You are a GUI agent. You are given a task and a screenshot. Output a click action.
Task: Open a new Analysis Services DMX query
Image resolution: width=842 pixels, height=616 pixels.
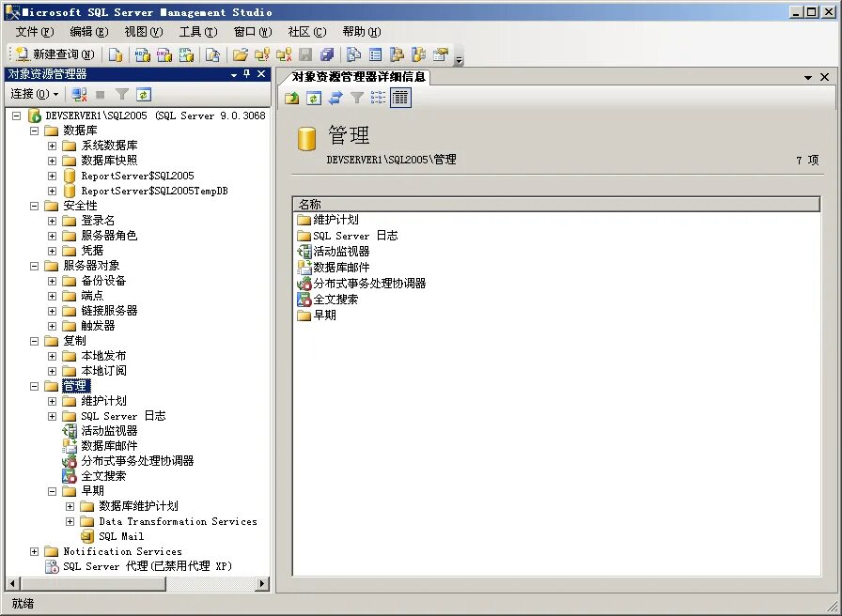pyautogui.click(x=164, y=54)
